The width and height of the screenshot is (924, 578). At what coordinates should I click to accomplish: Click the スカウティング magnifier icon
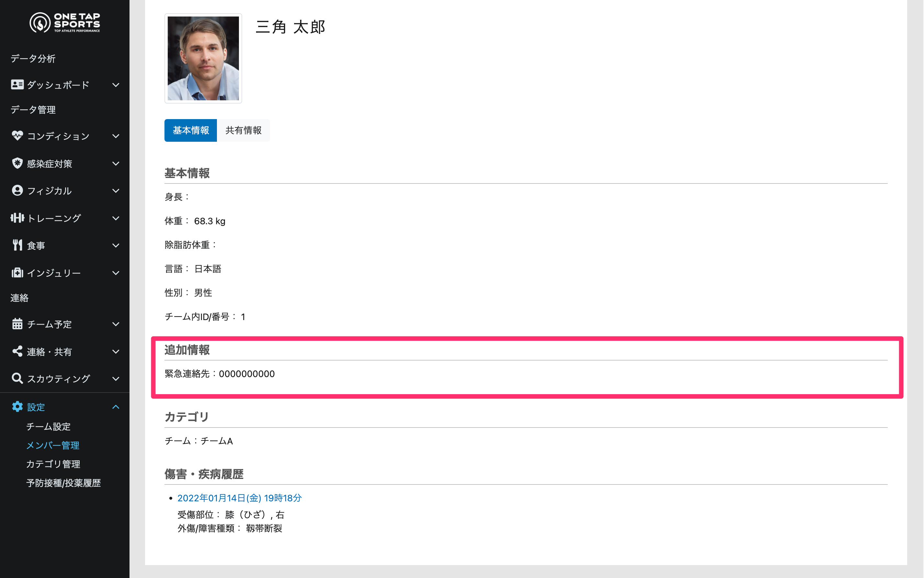coord(17,378)
